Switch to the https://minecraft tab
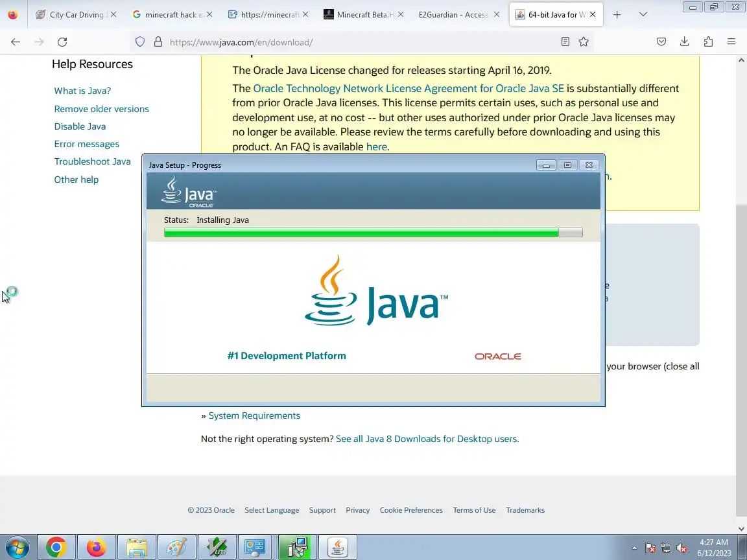 pyautogui.click(x=267, y=14)
